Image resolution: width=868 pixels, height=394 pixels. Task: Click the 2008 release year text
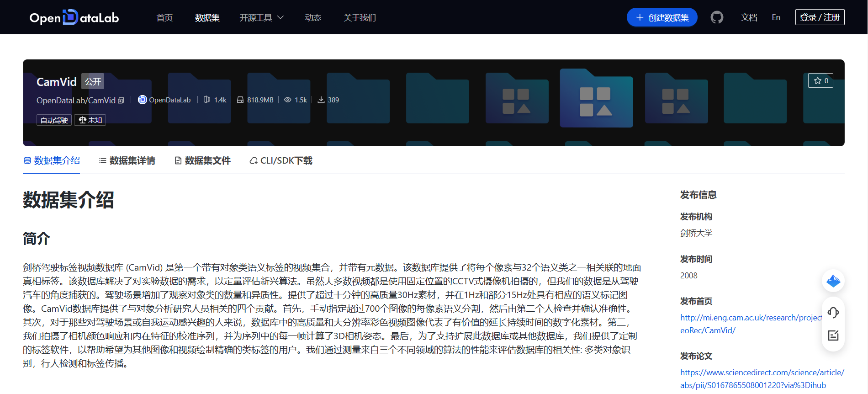tap(689, 276)
